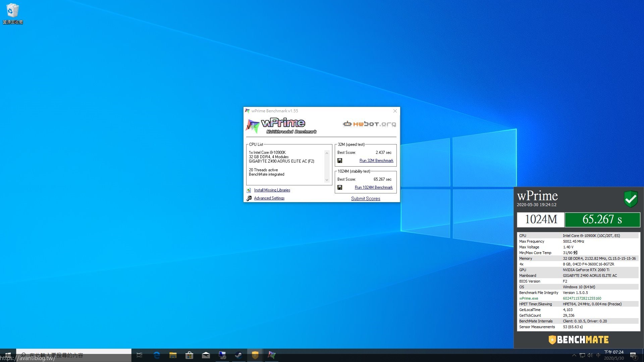Switch to wPrime taskbar icon

coord(272,355)
